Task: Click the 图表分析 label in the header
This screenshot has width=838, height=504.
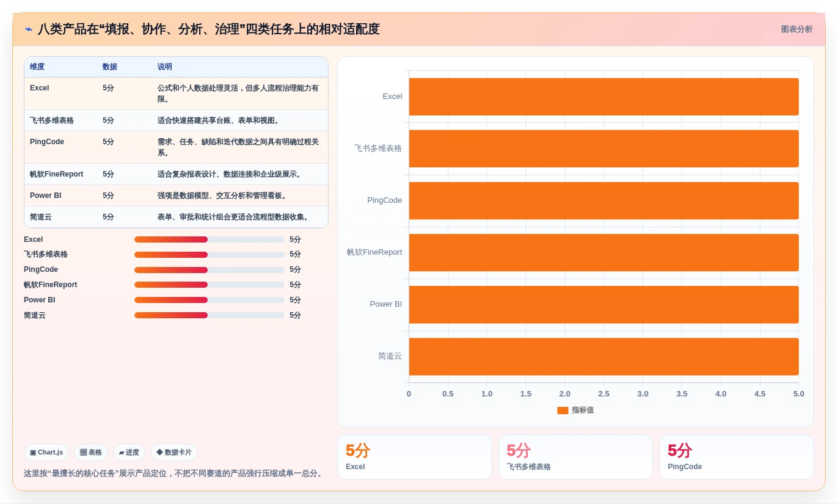Action: click(796, 29)
